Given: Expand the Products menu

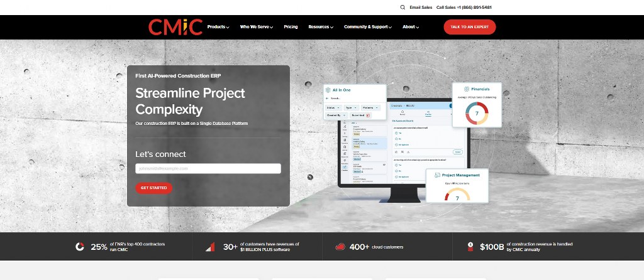Looking at the screenshot, I should click(x=218, y=27).
